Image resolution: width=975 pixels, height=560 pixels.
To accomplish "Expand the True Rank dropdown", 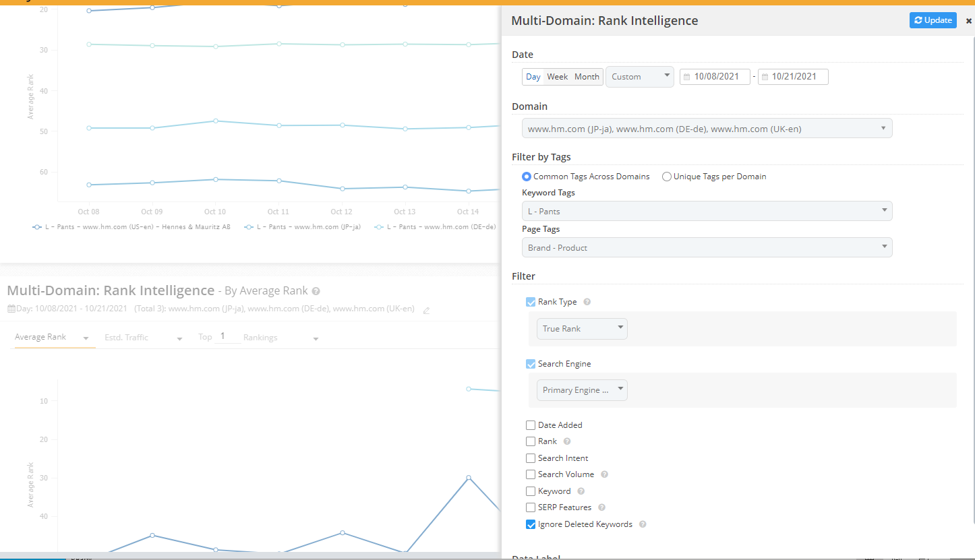I will tap(582, 329).
